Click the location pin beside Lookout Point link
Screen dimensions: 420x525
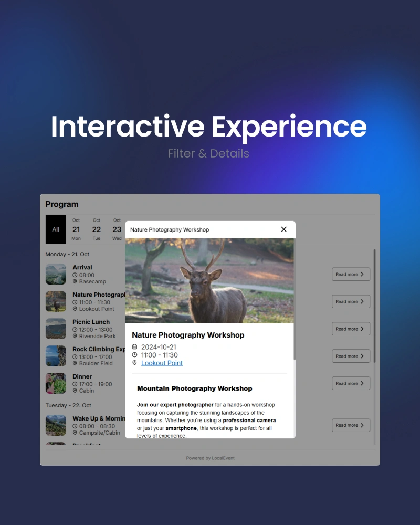134,363
